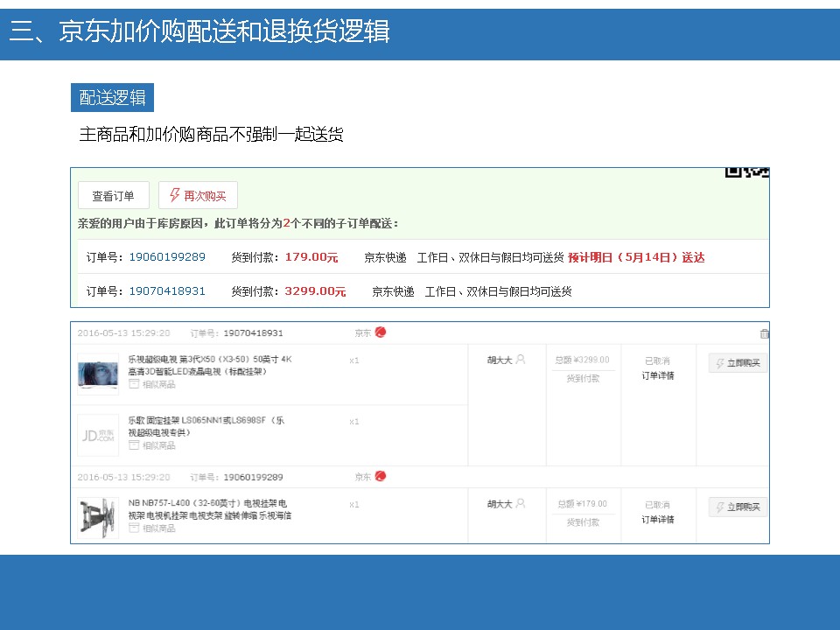Click the 已取消 status of the 179.00 order
Image resolution: width=840 pixels, height=630 pixels.
657,505
